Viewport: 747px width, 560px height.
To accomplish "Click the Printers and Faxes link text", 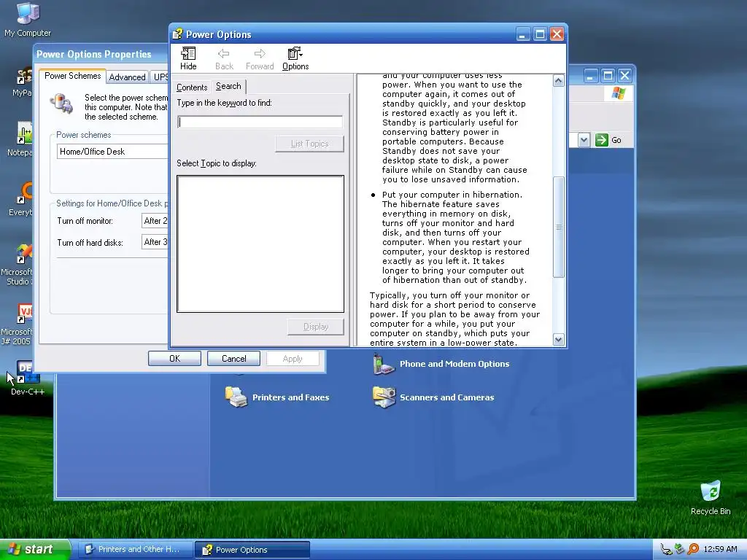I will 290,397.
